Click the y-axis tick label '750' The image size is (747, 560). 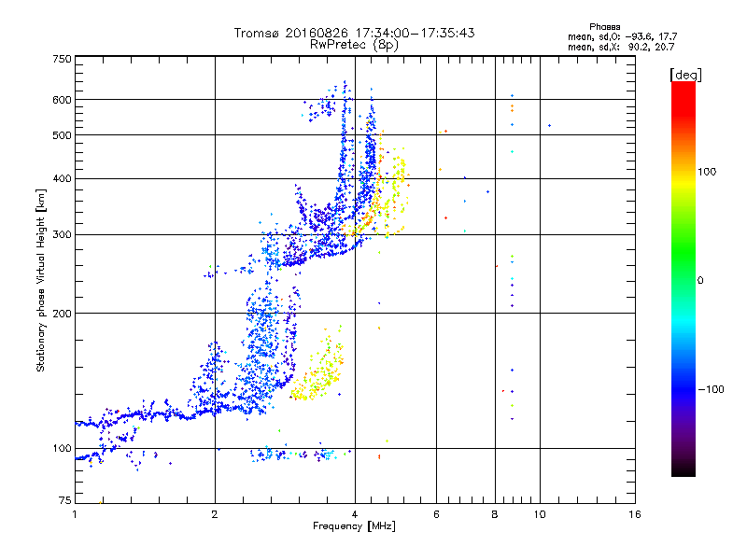[63, 59]
